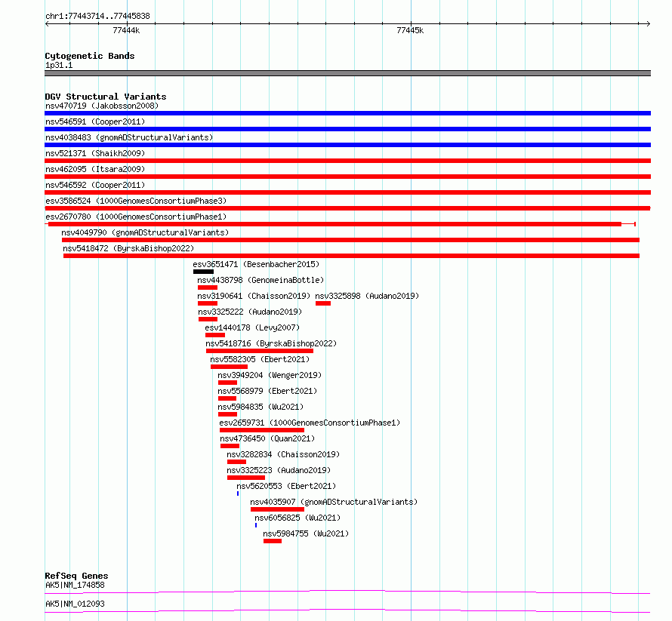This screenshot has height=621, width=672.
Task: Click nsv5984835 (Wu2021) label
Action: click(260, 407)
